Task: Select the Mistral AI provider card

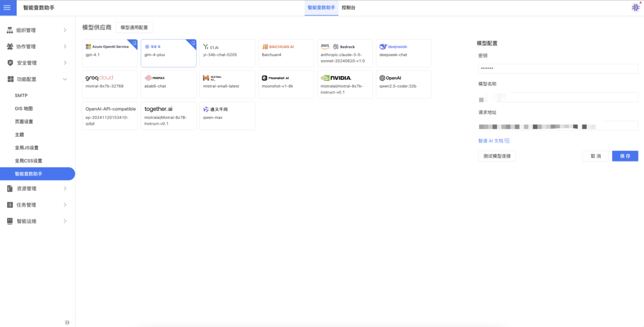Action: click(x=227, y=84)
